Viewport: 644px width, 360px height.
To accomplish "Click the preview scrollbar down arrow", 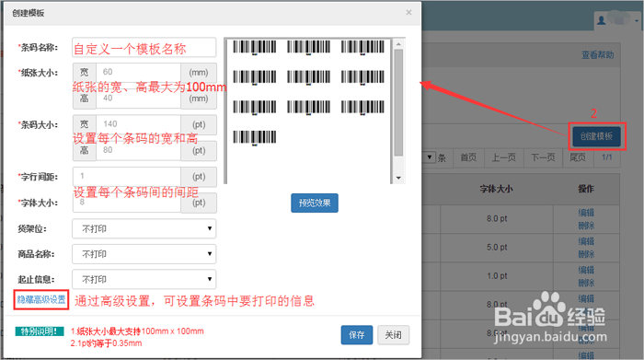I will 398,178.
